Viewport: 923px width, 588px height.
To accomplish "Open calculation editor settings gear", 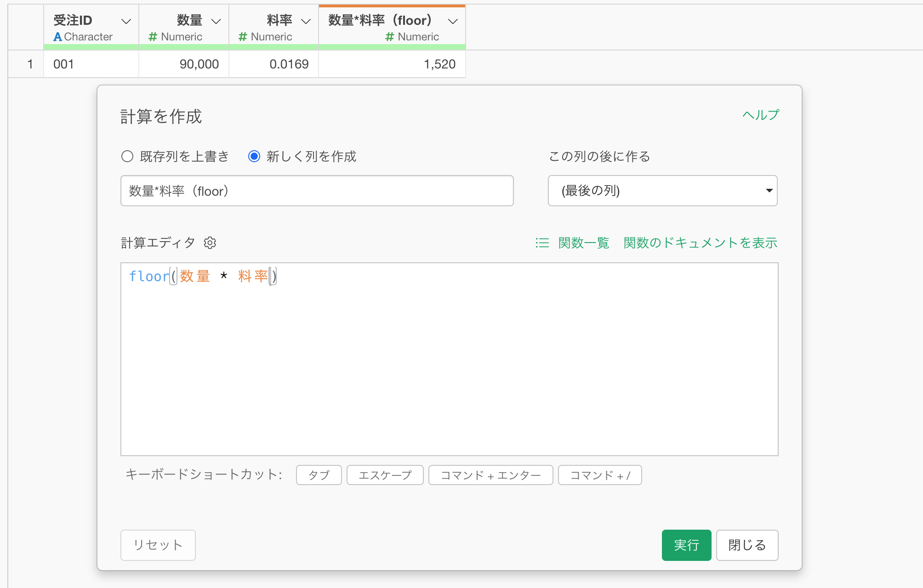I will coord(210,243).
